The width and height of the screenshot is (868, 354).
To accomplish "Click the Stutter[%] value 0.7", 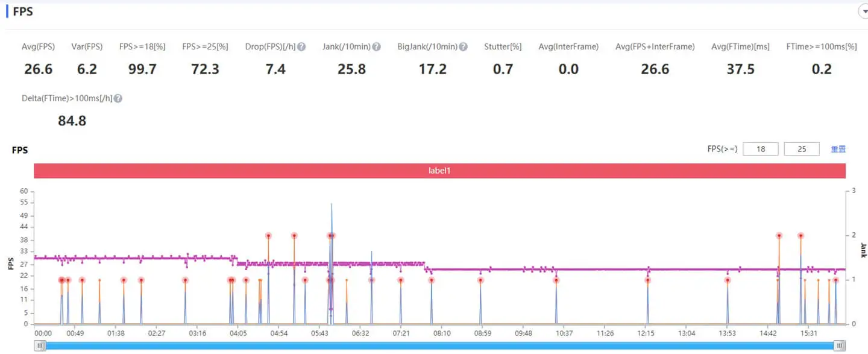I will pos(503,69).
